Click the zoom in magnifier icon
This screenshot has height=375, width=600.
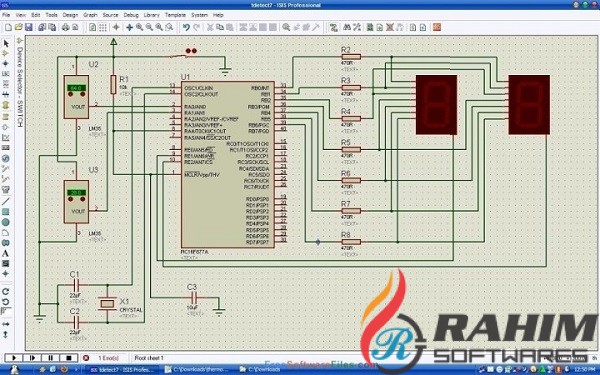point(140,27)
